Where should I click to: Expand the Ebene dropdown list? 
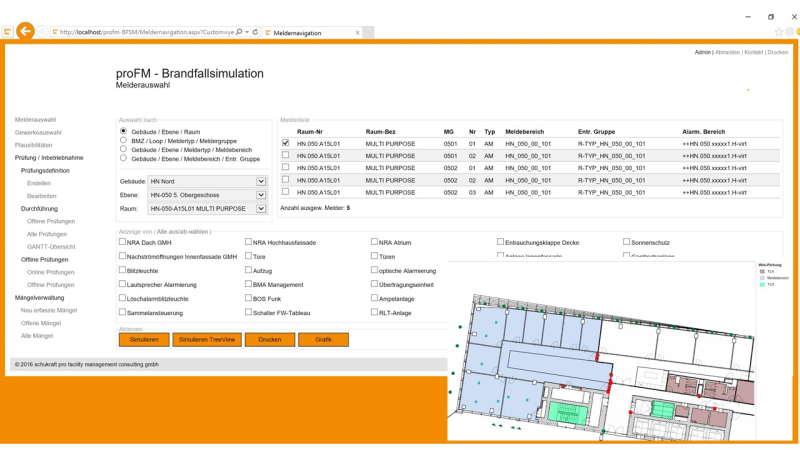(261, 195)
